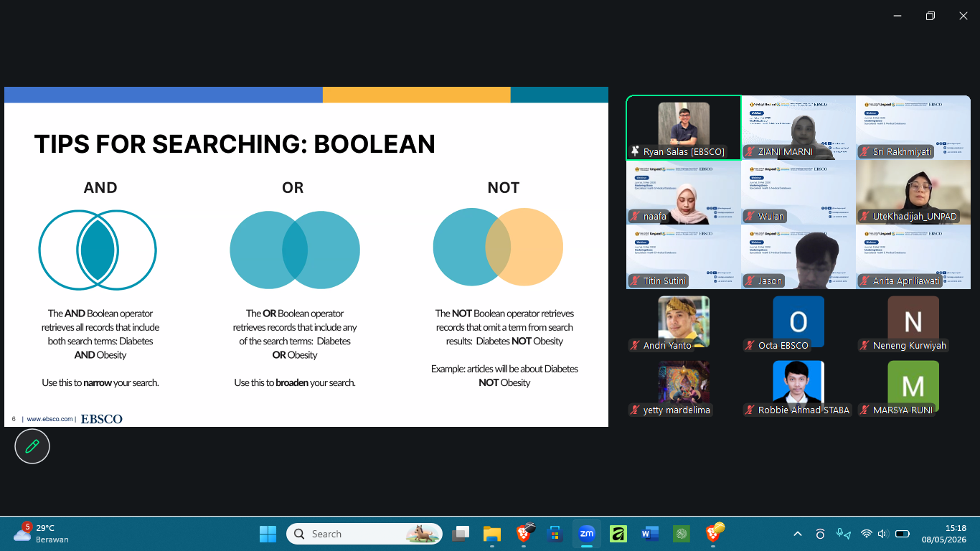The image size is (980, 551).
Task: Click the EBSCO logo on slide footer
Action: pos(101,419)
